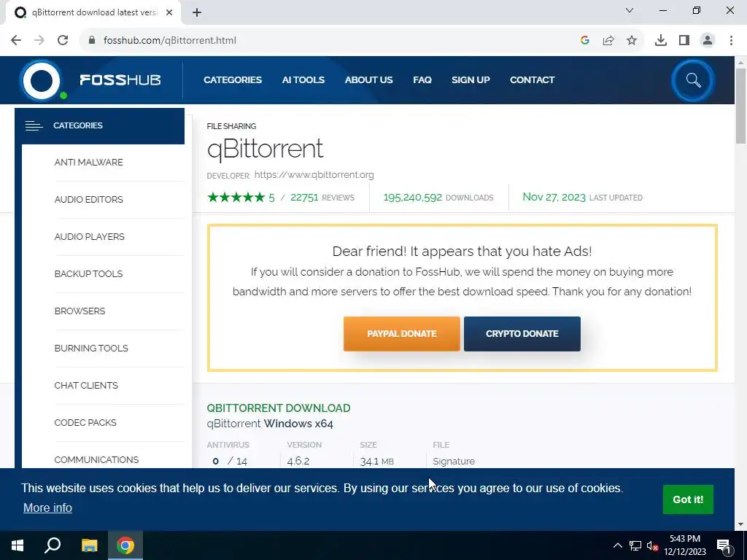Viewport: 747px width, 560px height.
Task: Open Windows taskbar search
Action: [53, 545]
